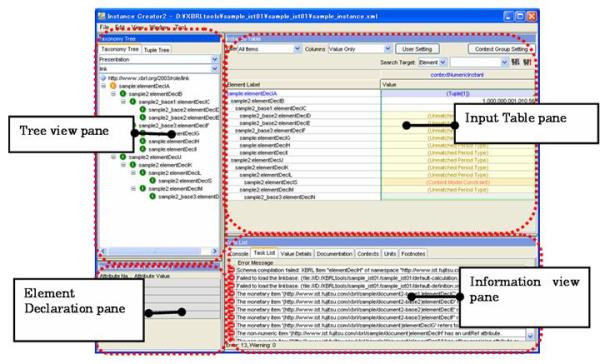Viewport: 600px width, 364px height.
Task: Click the first search binoculars icon
Action: [x=515, y=62]
